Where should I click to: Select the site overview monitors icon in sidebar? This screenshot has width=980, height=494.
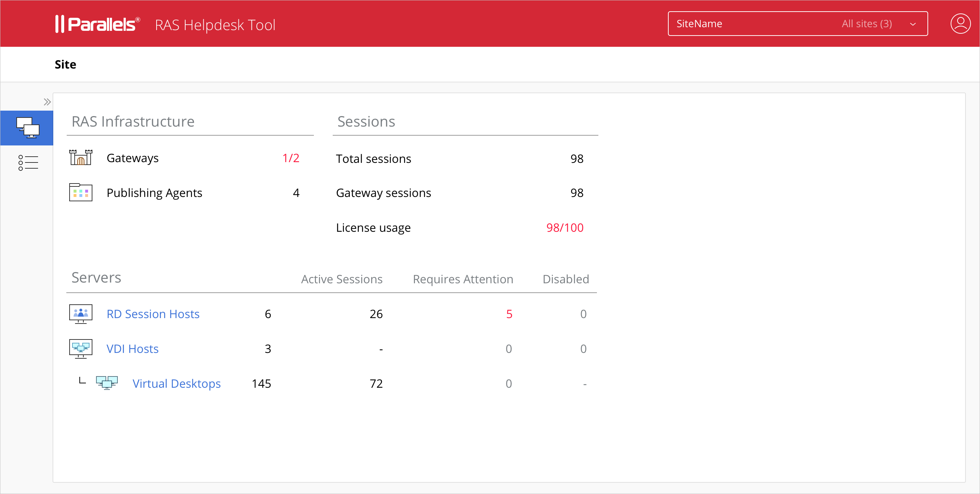(27, 128)
